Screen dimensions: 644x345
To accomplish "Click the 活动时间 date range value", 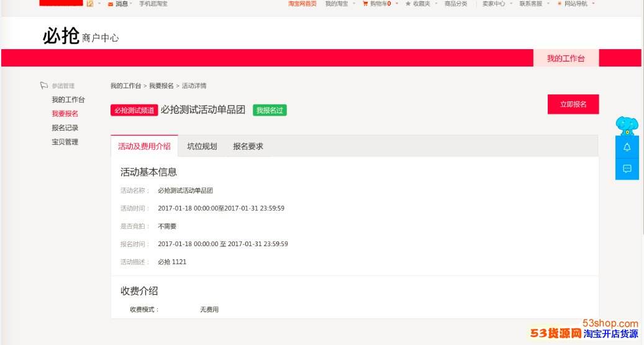I will tap(221, 208).
